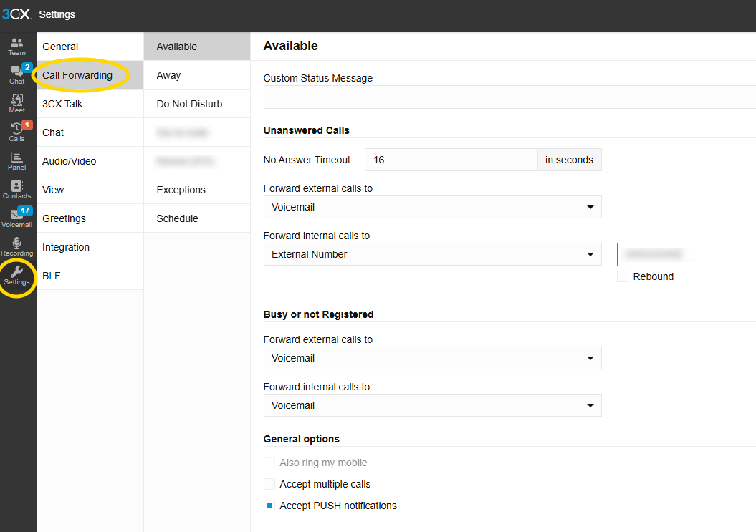The width and height of the screenshot is (756, 532).
Task: Click the 'in seconds' unit label
Action: click(x=570, y=160)
